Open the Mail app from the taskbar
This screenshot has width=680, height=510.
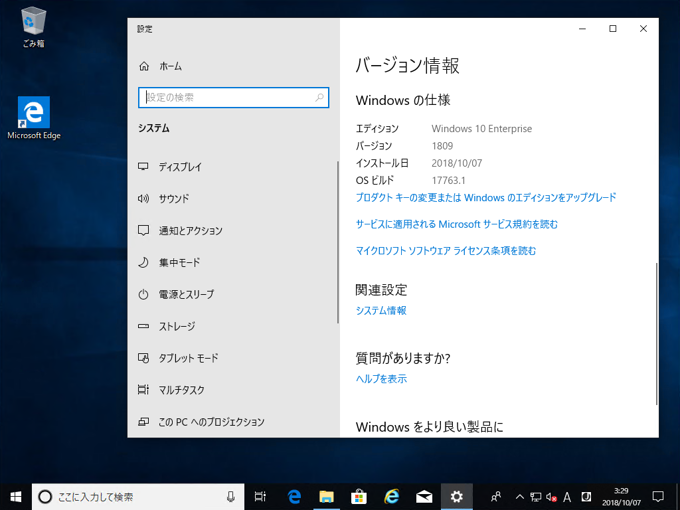(424, 497)
